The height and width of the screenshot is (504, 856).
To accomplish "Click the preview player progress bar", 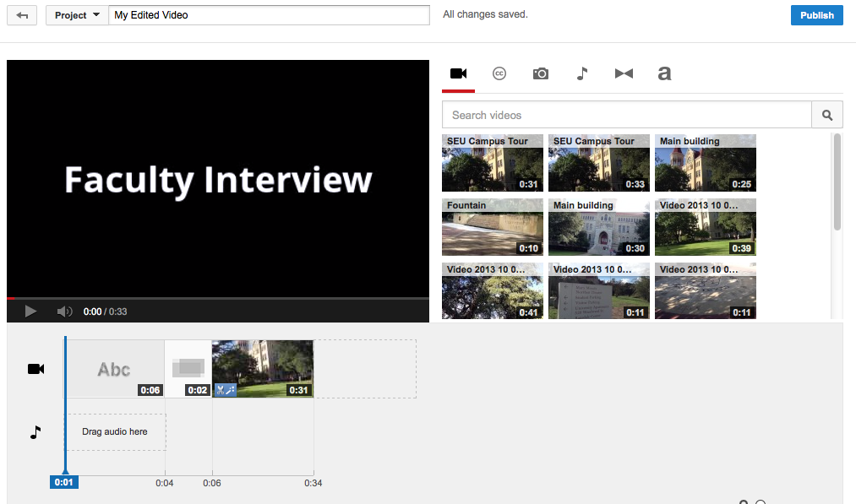I will tap(218, 298).
